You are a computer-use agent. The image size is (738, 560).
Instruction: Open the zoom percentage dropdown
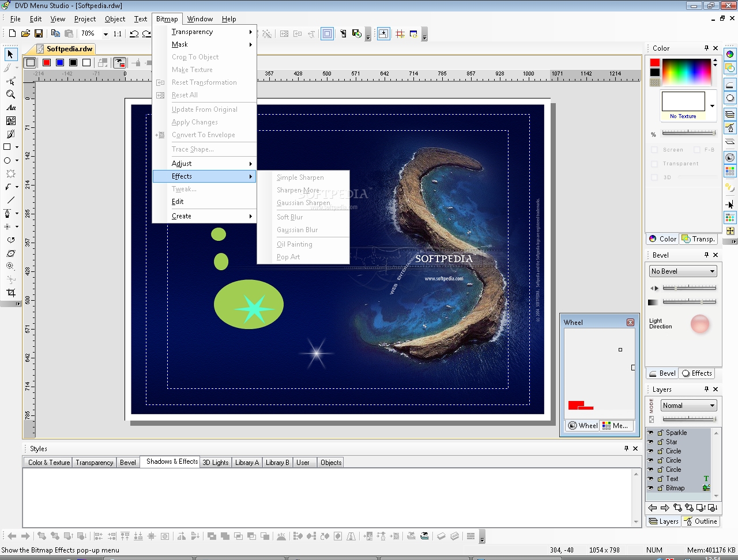pyautogui.click(x=106, y=34)
